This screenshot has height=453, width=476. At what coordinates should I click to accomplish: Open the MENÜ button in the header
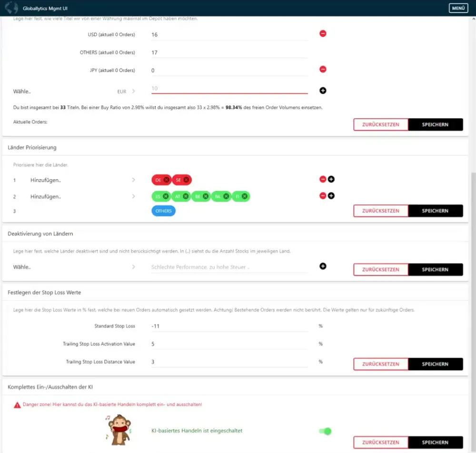coord(458,8)
